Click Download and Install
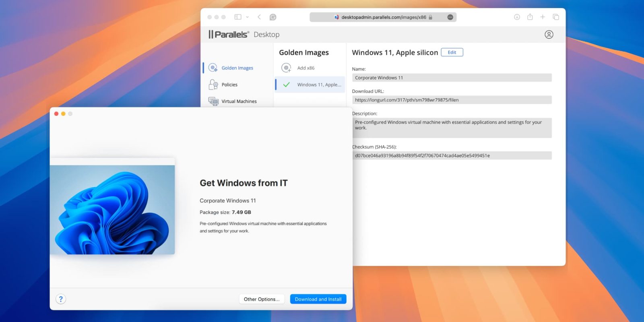 pyautogui.click(x=318, y=299)
